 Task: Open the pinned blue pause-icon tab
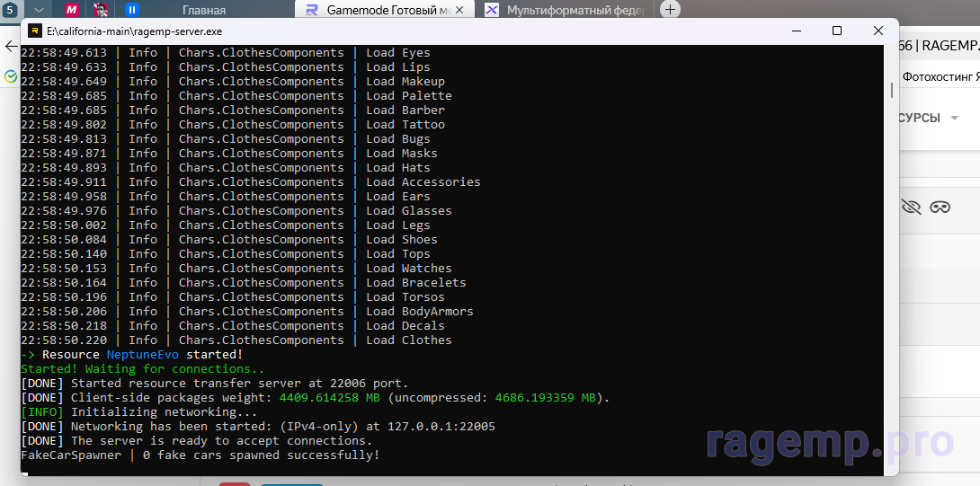pos(132,10)
